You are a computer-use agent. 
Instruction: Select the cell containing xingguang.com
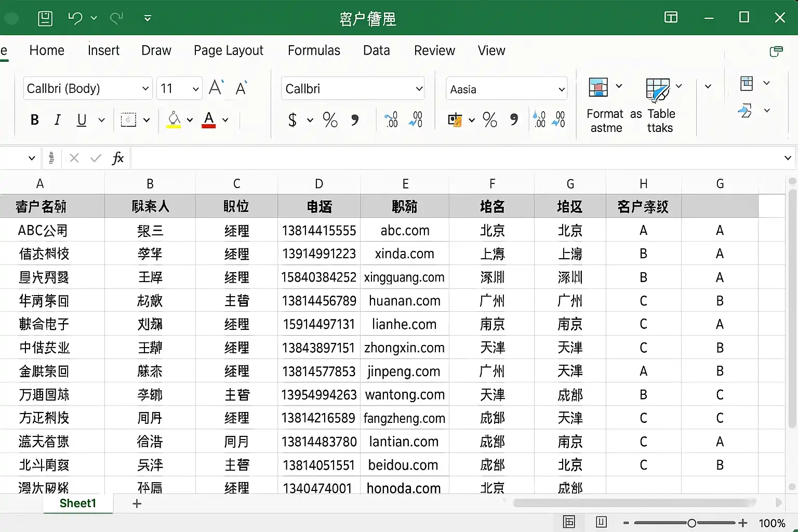coord(404,277)
